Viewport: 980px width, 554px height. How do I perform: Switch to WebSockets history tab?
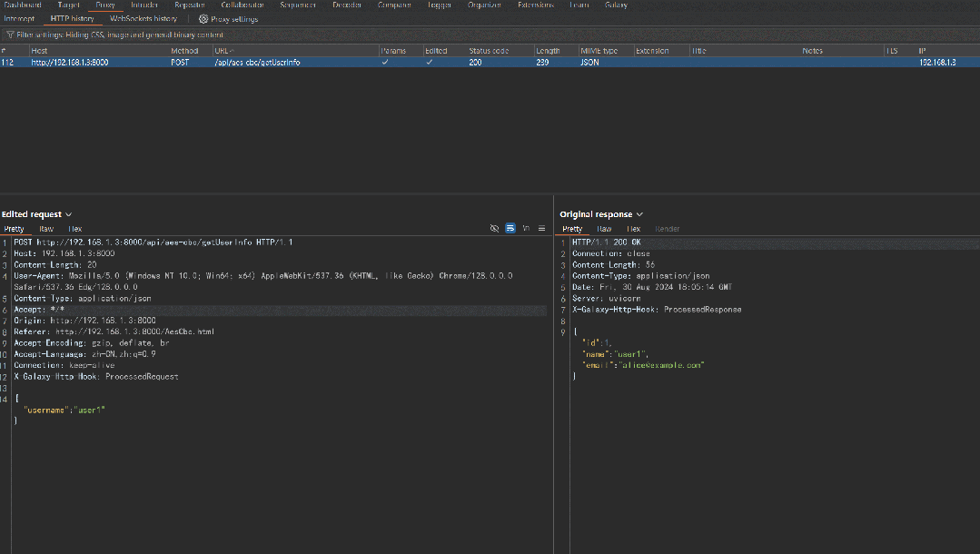tap(144, 19)
